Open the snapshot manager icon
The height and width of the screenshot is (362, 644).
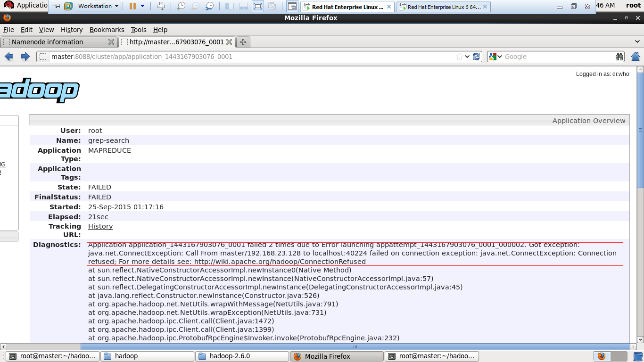tap(209, 6)
